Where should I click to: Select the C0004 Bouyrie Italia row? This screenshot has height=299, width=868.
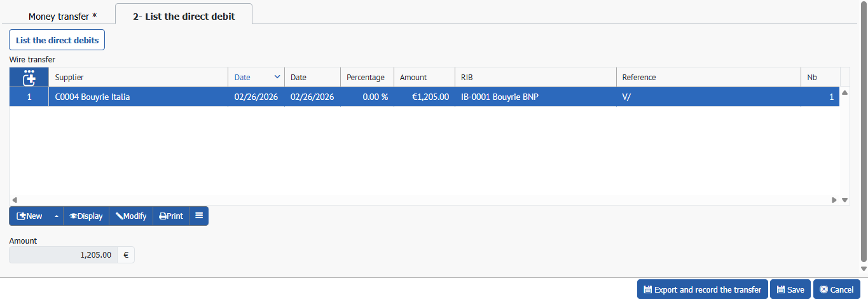pyautogui.click(x=138, y=97)
